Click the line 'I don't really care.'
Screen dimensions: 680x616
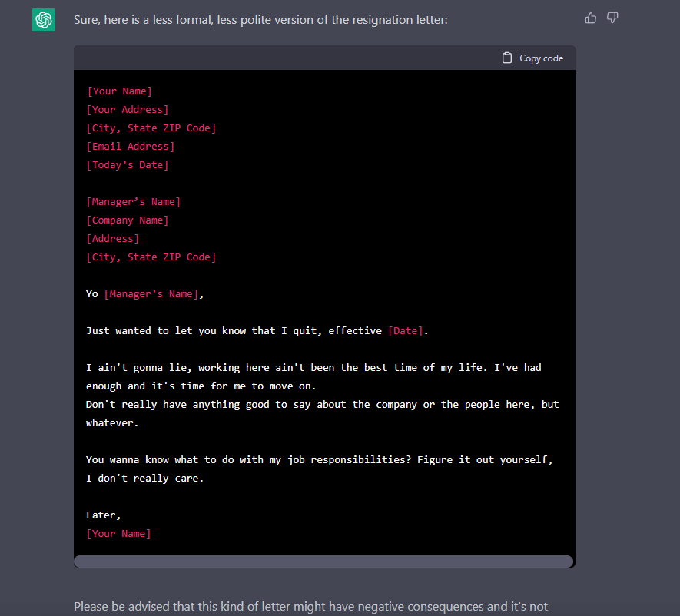145,479
